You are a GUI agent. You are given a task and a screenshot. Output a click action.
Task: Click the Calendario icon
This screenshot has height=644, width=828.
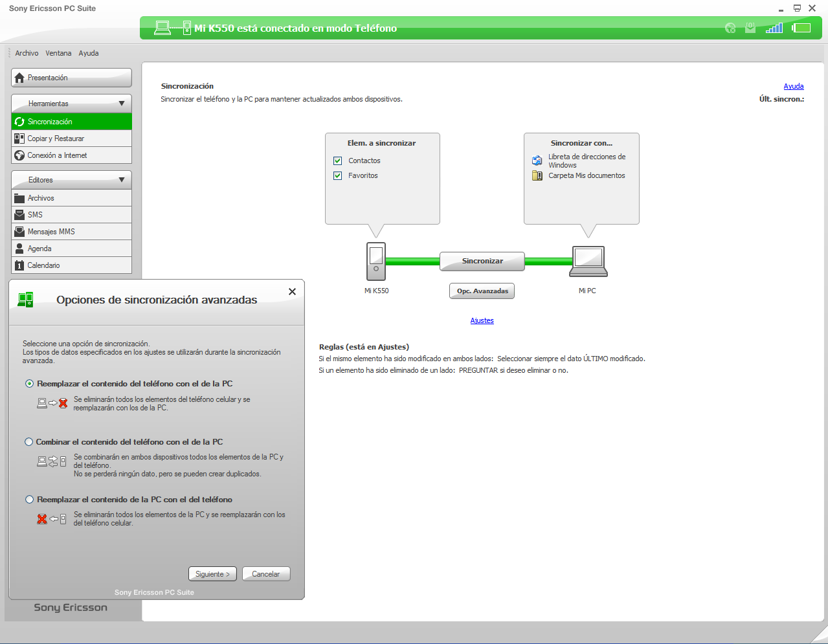click(19, 265)
